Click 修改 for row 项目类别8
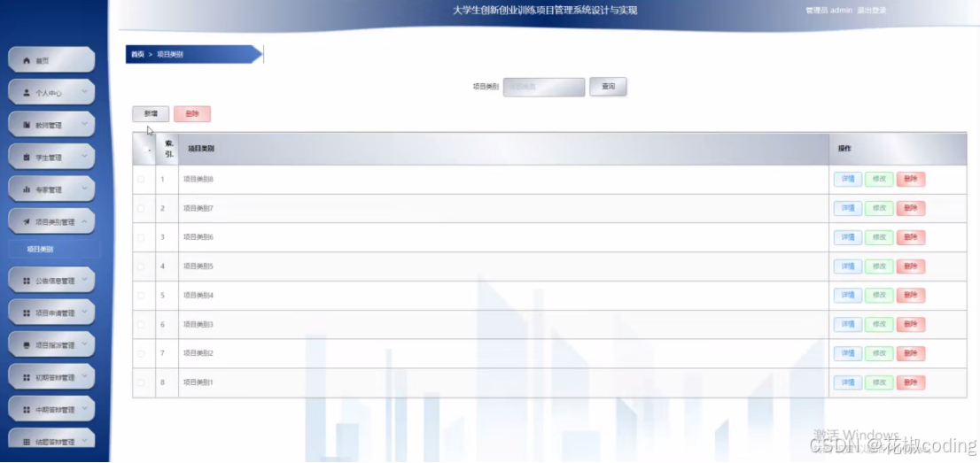 pyautogui.click(x=879, y=180)
